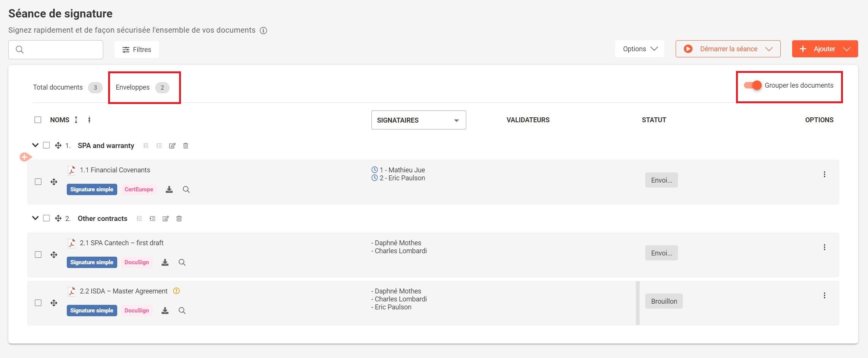Screen dimensions: 868x358
Task: Click the VALIDATEURS column header
Action: tap(528, 120)
